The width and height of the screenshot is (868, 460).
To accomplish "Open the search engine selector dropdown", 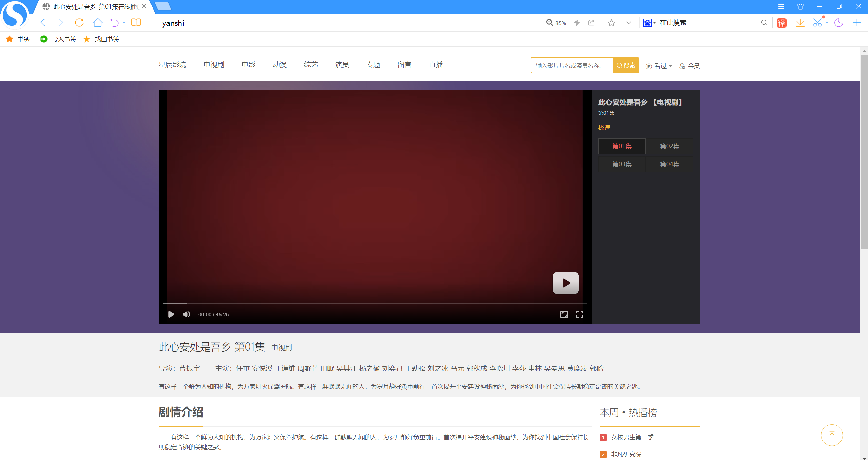I will 649,23.
